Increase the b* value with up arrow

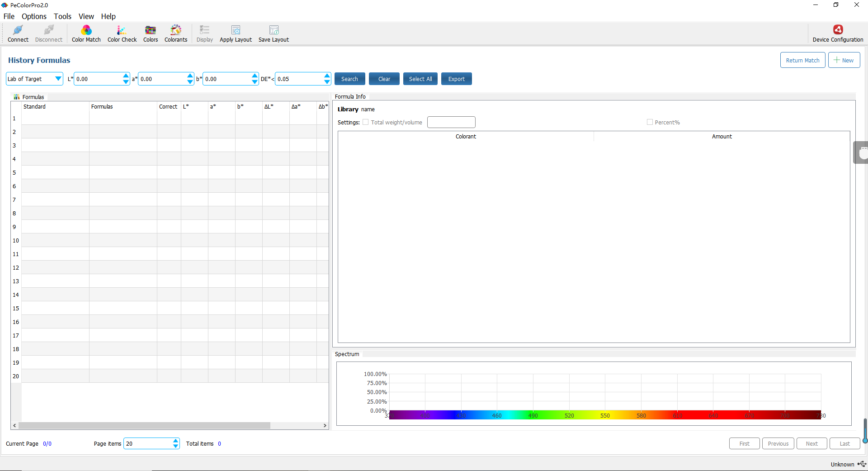255,76
